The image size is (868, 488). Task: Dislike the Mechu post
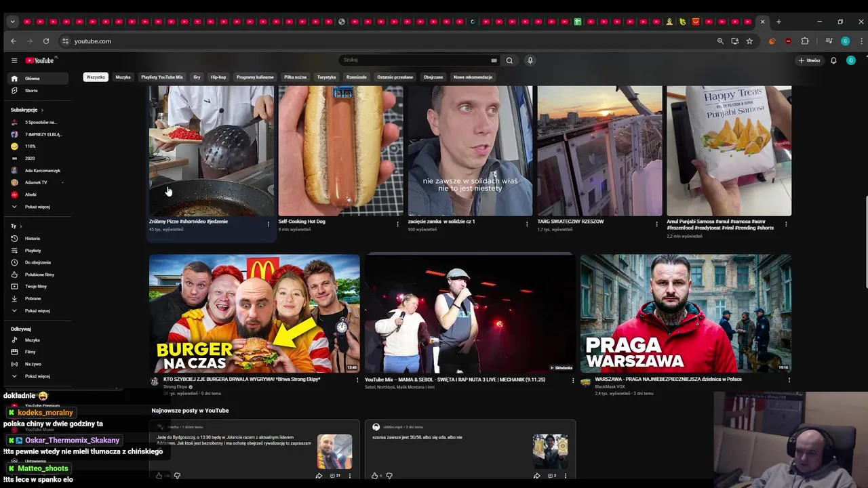[177, 476]
